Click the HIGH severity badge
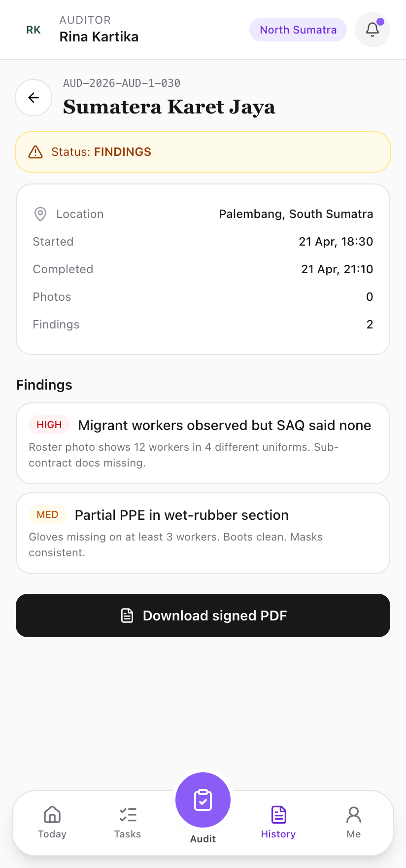406x868 pixels. (x=49, y=425)
